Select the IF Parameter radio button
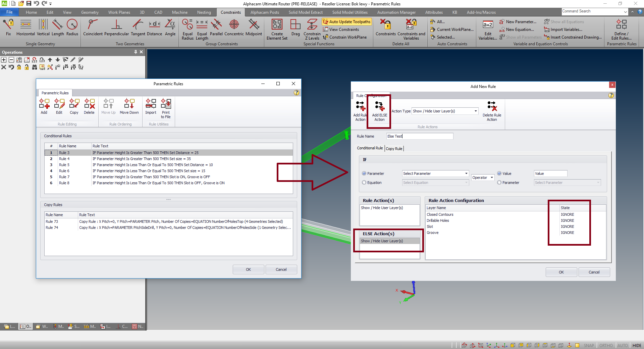Viewport: 644px width, 349px height. [364, 173]
